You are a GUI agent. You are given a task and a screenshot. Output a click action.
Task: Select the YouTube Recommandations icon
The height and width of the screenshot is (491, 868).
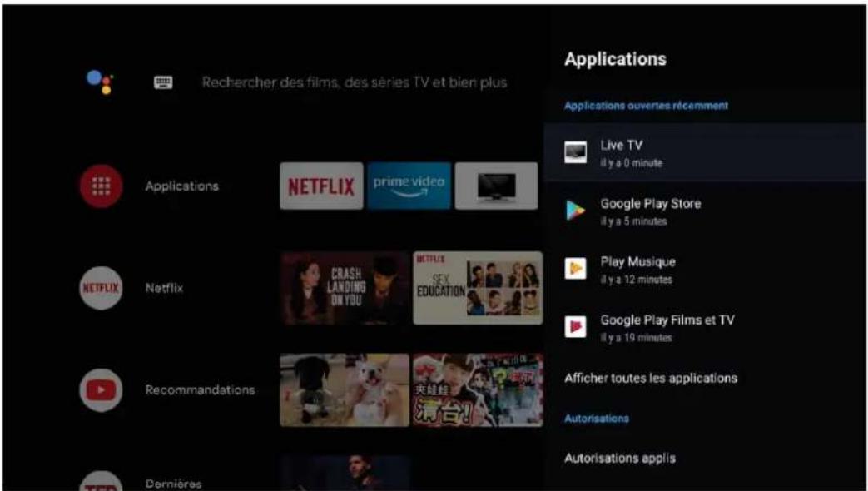(x=101, y=389)
